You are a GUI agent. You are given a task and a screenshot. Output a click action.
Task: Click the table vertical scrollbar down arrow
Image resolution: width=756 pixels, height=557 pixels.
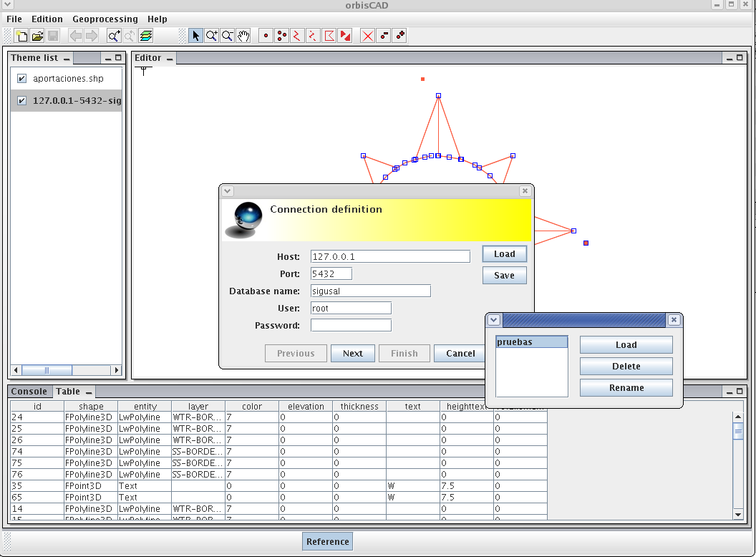coord(738,514)
